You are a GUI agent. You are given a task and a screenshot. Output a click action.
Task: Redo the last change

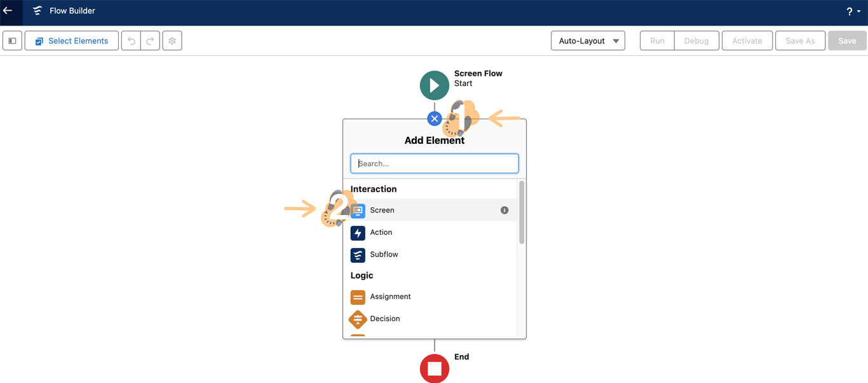(150, 41)
